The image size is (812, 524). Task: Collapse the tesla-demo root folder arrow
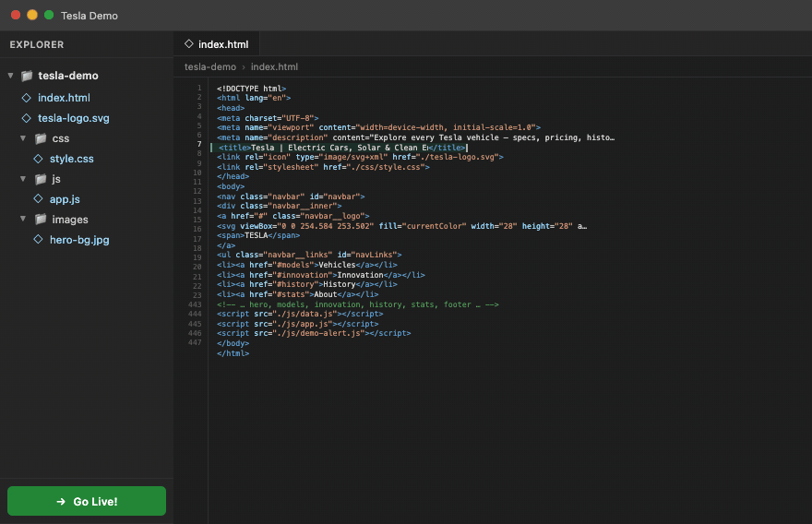tap(10, 76)
